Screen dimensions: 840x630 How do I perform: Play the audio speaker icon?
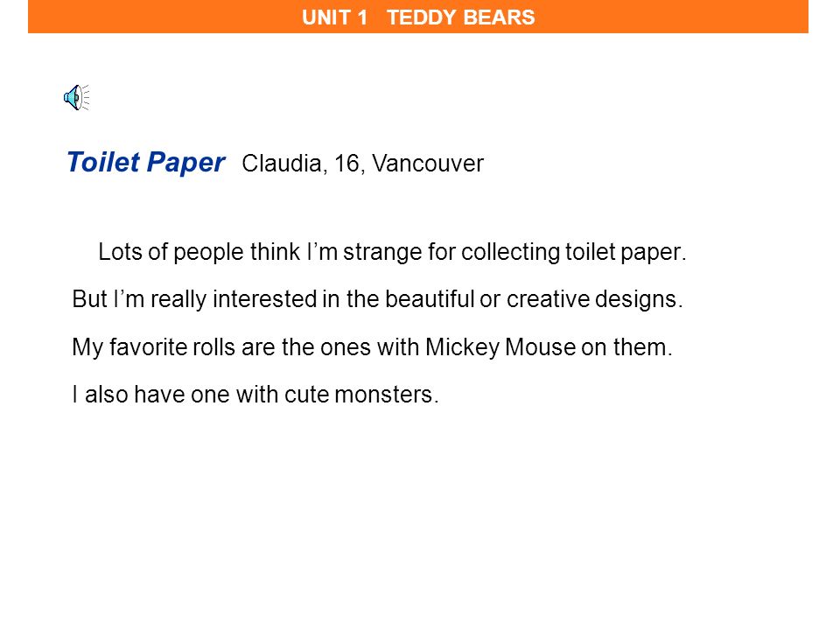click(77, 97)
